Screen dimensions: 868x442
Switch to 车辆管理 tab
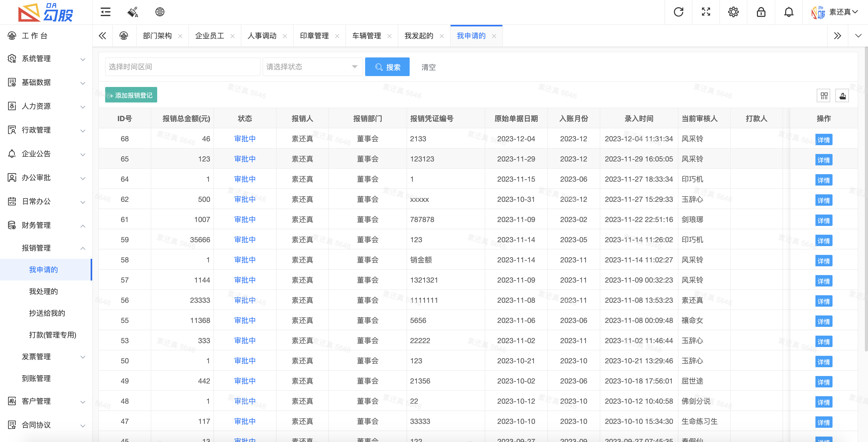366,36
